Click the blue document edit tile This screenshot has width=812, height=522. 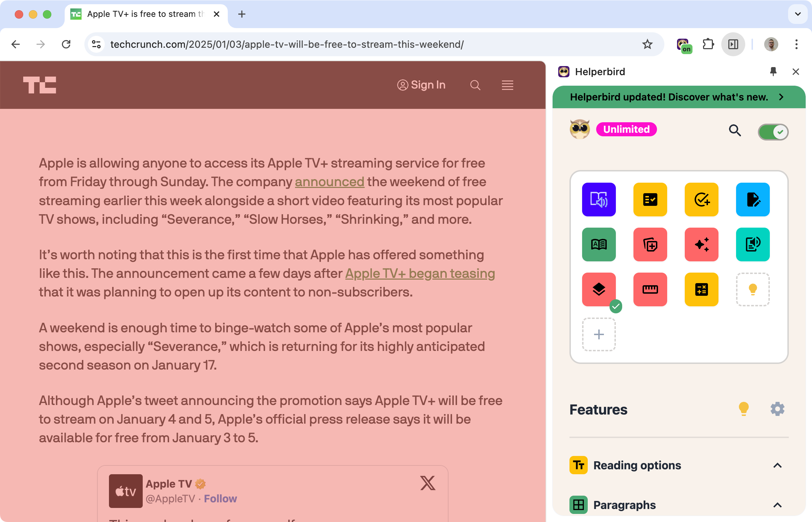[753, 199]
